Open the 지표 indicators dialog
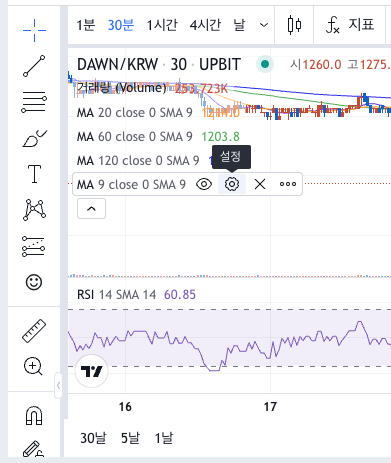This screenshot has height=463, width=391. (350, 25)
